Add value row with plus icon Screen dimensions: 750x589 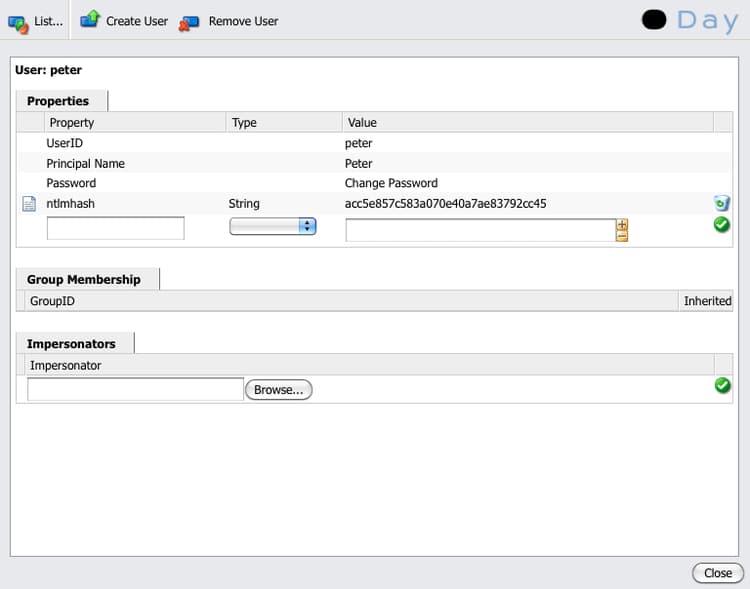pyautogui.click(x=622, y=224)
